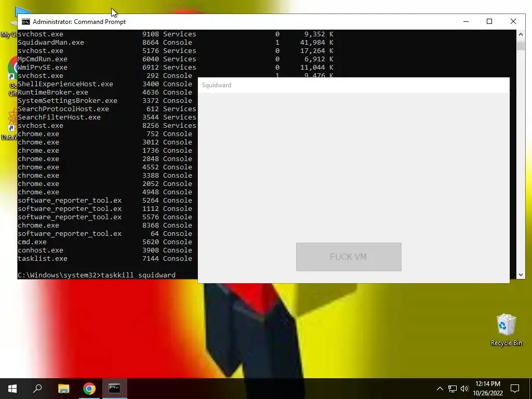Viewport: 532px width, 399px height.
Task: Switch to Google Chrome on taskbar
Action: pyautogui.click(x=89, y=389)
